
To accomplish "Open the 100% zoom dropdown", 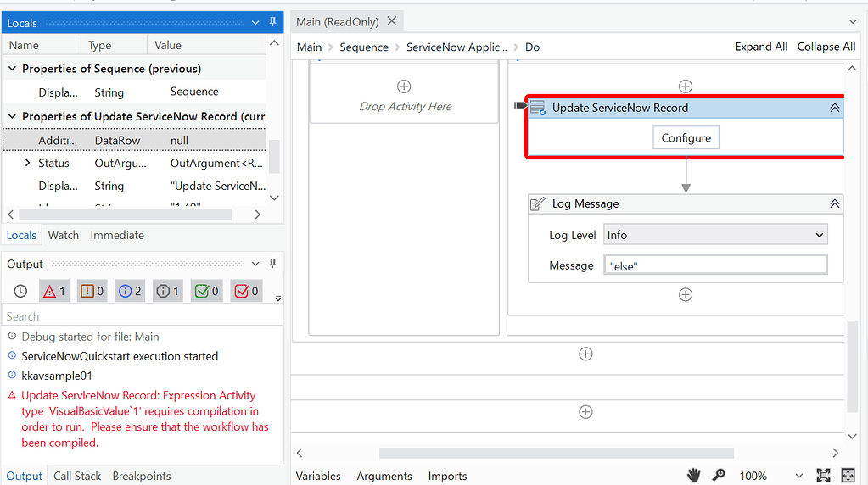I will (798, 476).
